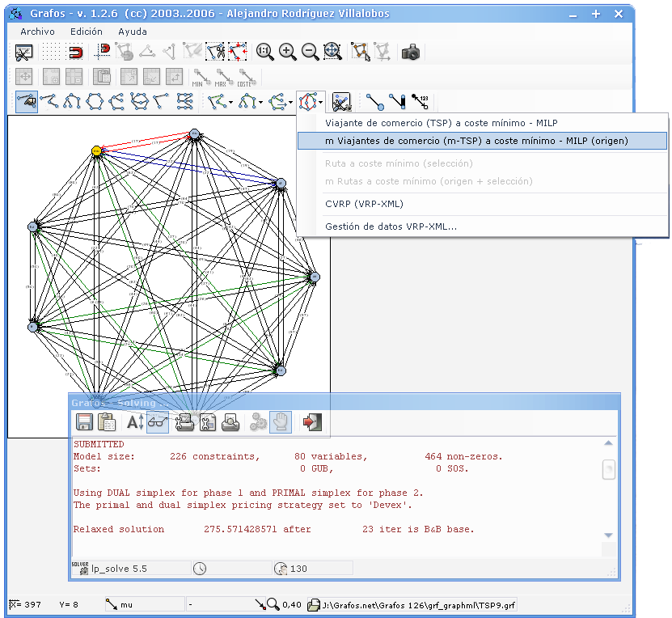Click the red exit door icon
The image size is (672, 618).
(x=312, y=421)
